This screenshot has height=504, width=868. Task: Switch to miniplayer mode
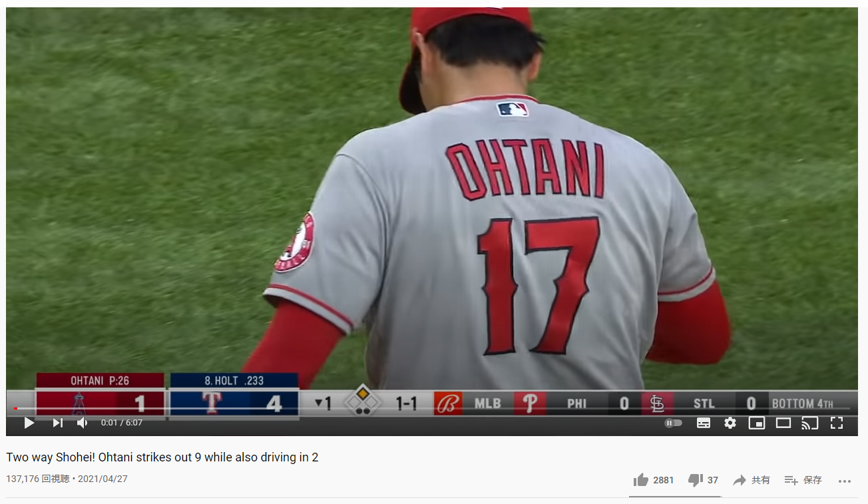tap(757, 423)
